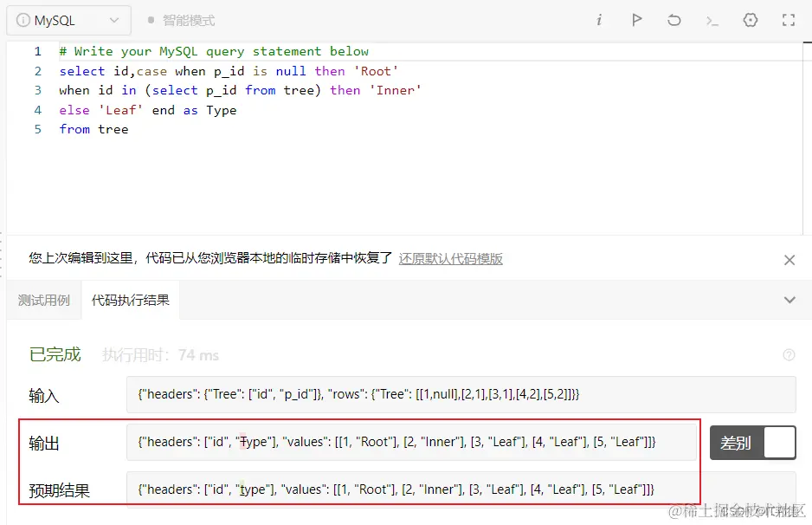812x525 pixels.
Task: Click the 执行用时: 74 ms text
Action: pyautogui.click(x=160, y=355)
